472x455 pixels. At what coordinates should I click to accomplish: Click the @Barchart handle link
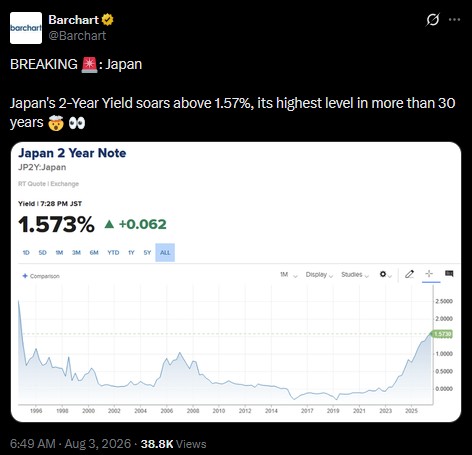77,36
